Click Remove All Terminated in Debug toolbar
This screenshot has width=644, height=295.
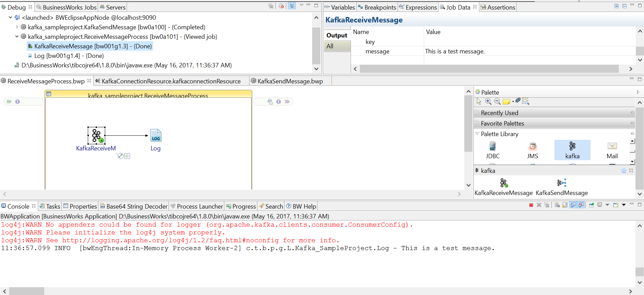coord(271,6)
